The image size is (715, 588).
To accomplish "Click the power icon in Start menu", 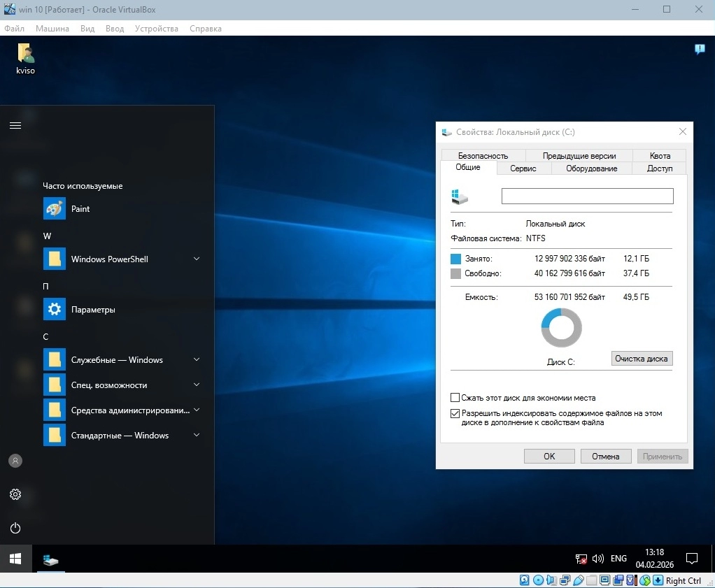I will tap(15, 528).
